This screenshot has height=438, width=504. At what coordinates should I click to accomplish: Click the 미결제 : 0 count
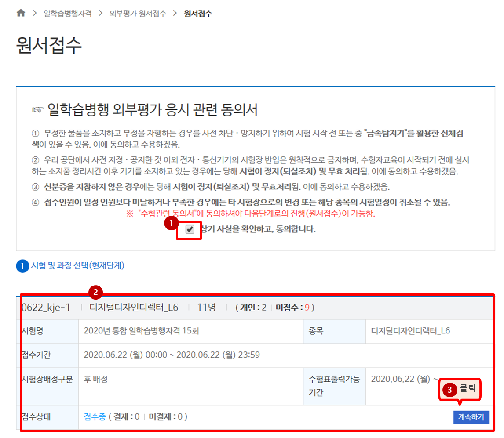165,417
